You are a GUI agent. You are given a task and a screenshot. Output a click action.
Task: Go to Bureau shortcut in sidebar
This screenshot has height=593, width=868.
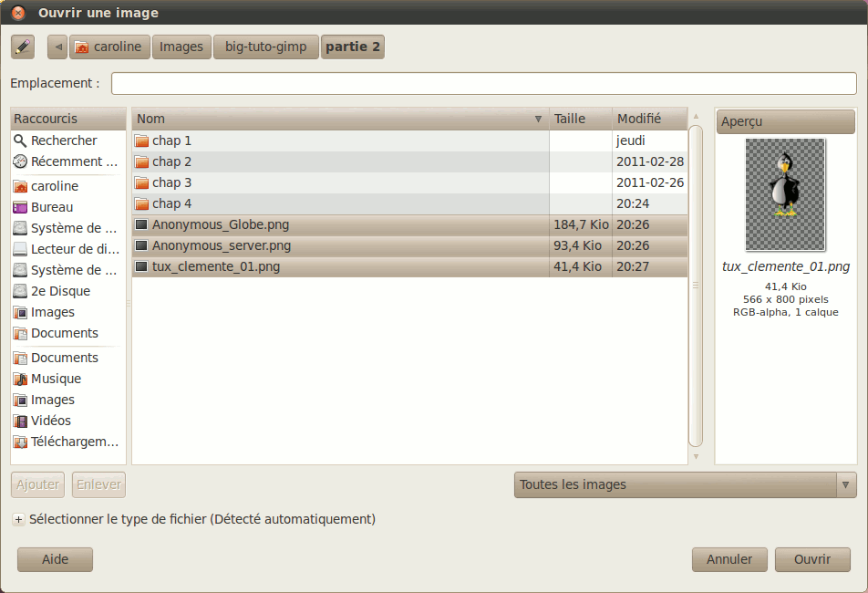[x=52, y=207]
